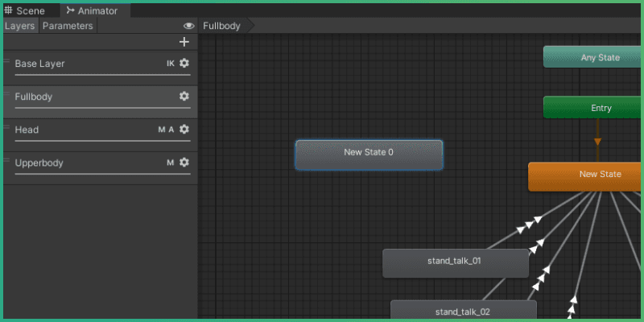Open Upperbody layer settings gear

184,162
